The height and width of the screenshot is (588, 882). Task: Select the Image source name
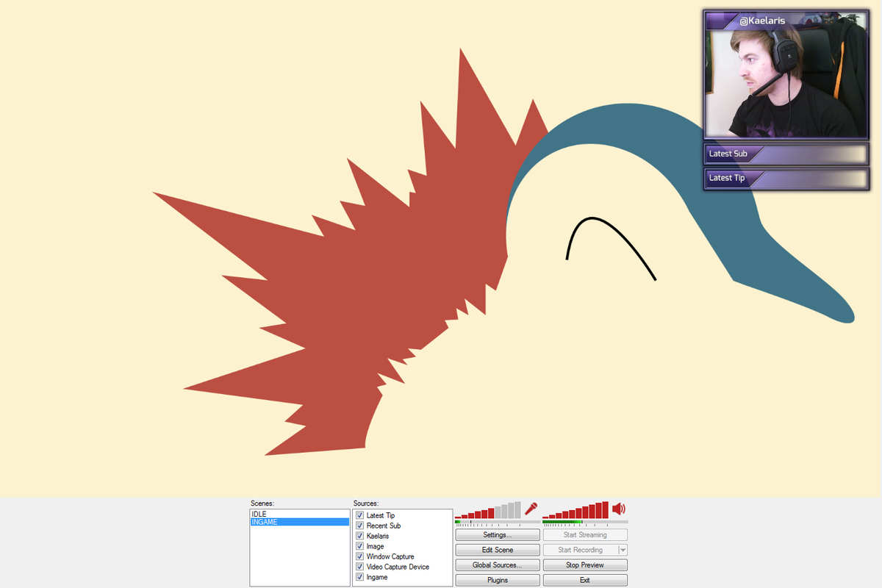coord(376,546)
